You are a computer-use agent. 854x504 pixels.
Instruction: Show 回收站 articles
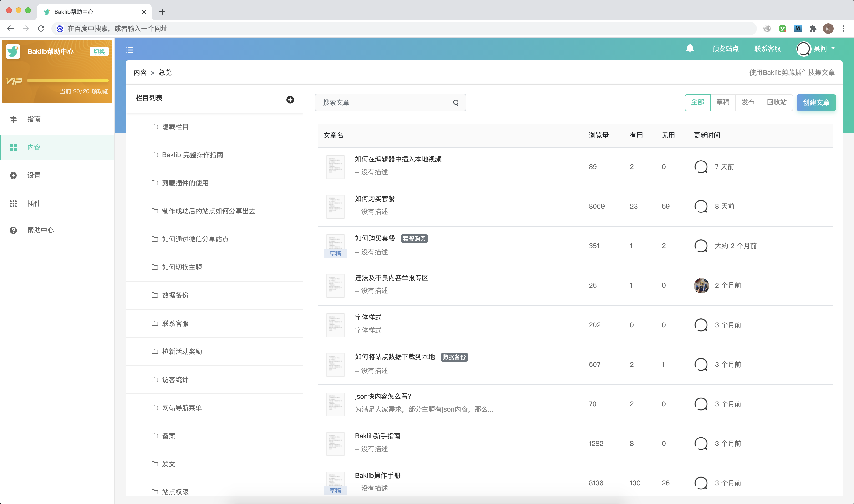776,102
